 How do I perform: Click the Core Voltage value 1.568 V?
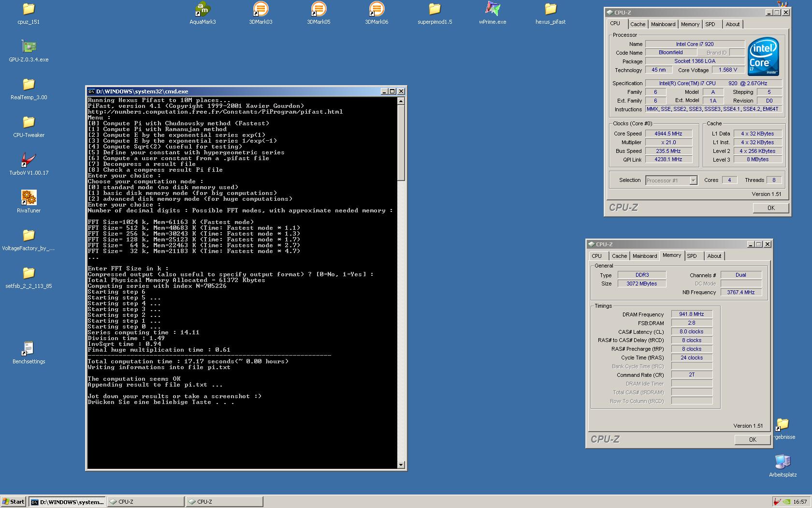pos(727,70)
